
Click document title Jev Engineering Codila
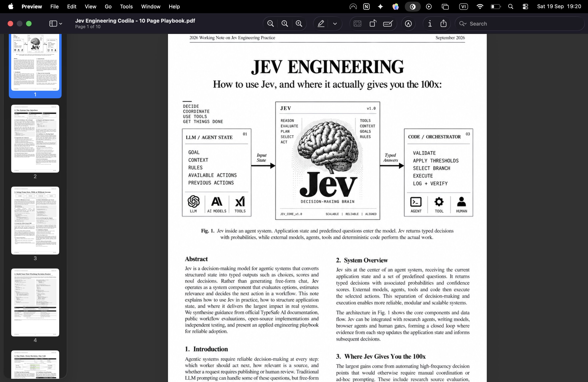(x=135, y=21)
